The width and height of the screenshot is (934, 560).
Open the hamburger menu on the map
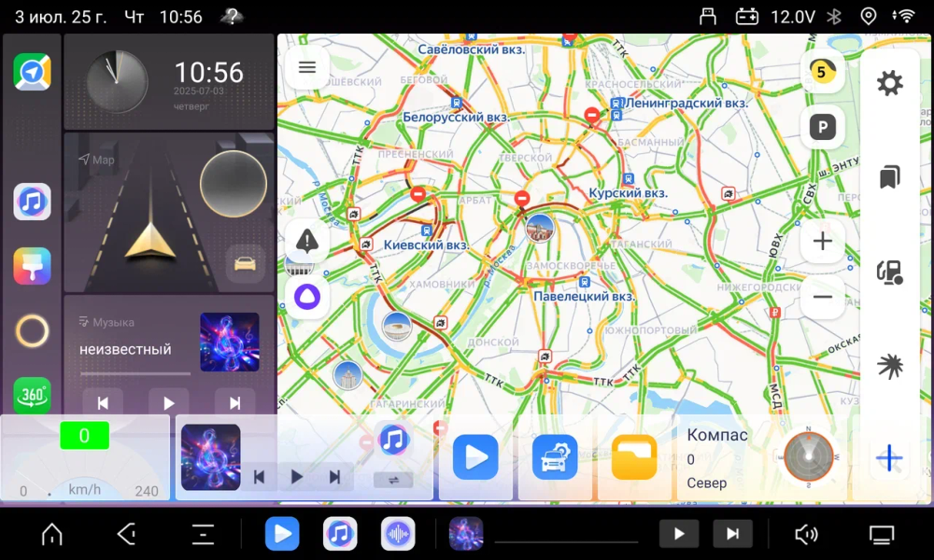pyautogui.click(x=307, y=67)
